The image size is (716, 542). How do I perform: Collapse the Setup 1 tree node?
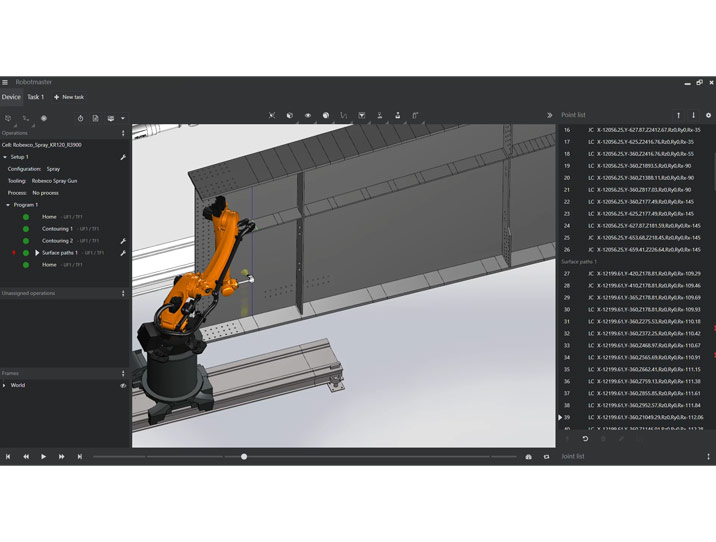[x=5, y=157]
